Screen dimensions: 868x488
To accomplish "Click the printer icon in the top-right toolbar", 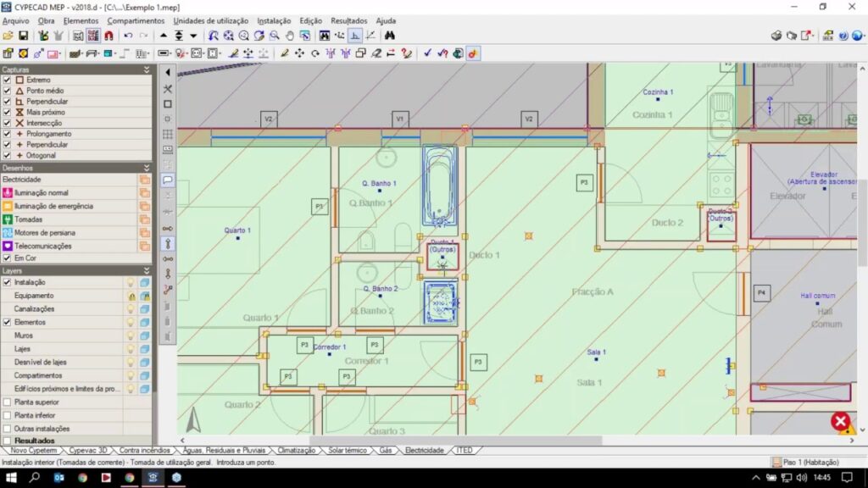I will tap(776, 36).
